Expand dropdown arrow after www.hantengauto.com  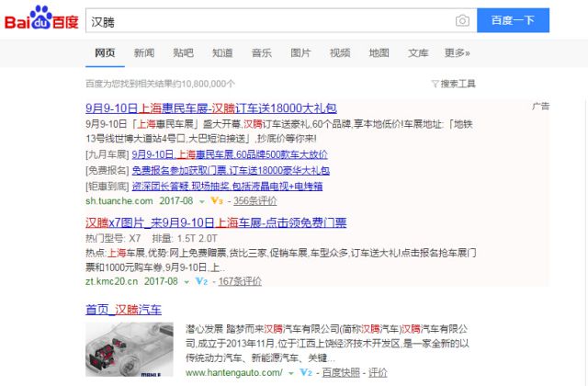(290, 374)
